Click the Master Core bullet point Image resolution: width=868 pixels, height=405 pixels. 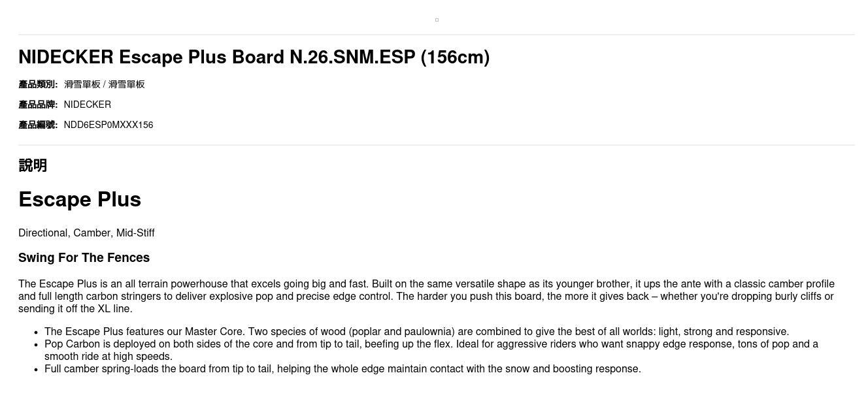(416, 332)
